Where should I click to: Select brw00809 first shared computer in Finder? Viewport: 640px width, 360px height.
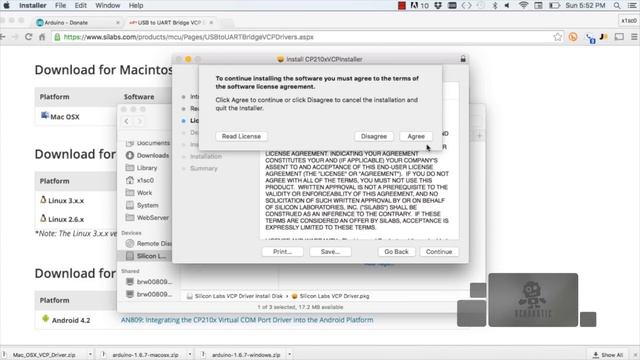149,282
